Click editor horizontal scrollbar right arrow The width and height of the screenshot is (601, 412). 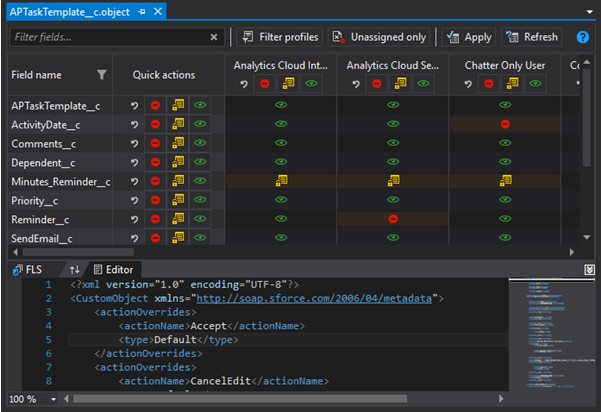(x=501, y=399)
